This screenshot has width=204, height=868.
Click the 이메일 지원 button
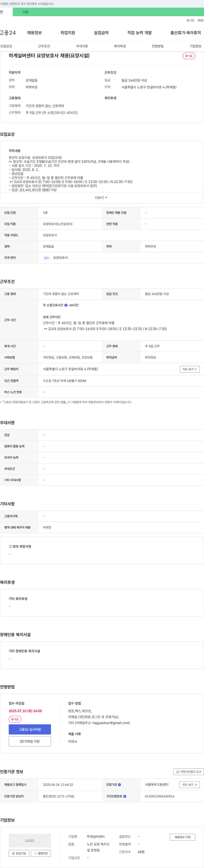[x=30, y=741]
